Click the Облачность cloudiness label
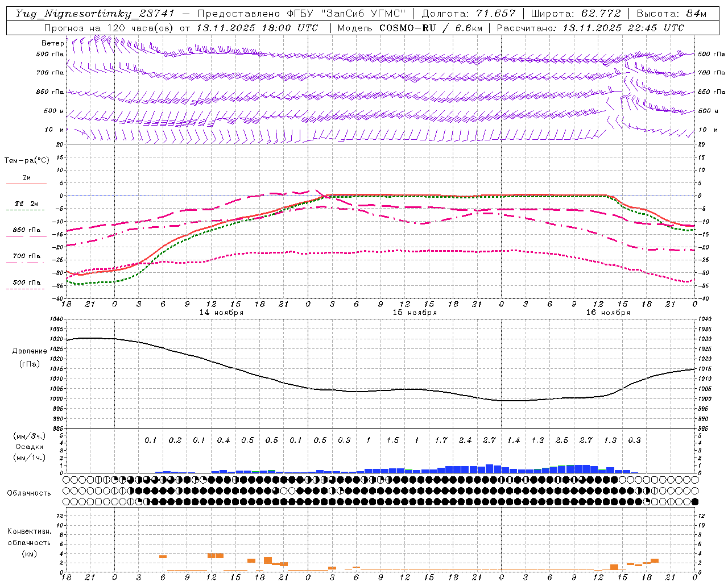This screenshot has width=728, height=582. pos(29,493)
